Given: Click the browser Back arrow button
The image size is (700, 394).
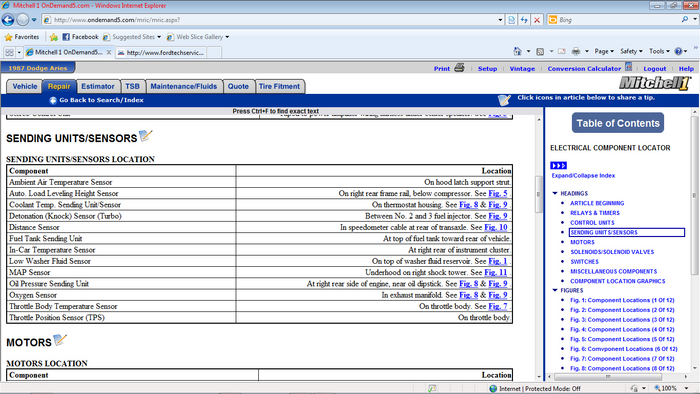Looking at the screenshot, I should tap(8, 20).
